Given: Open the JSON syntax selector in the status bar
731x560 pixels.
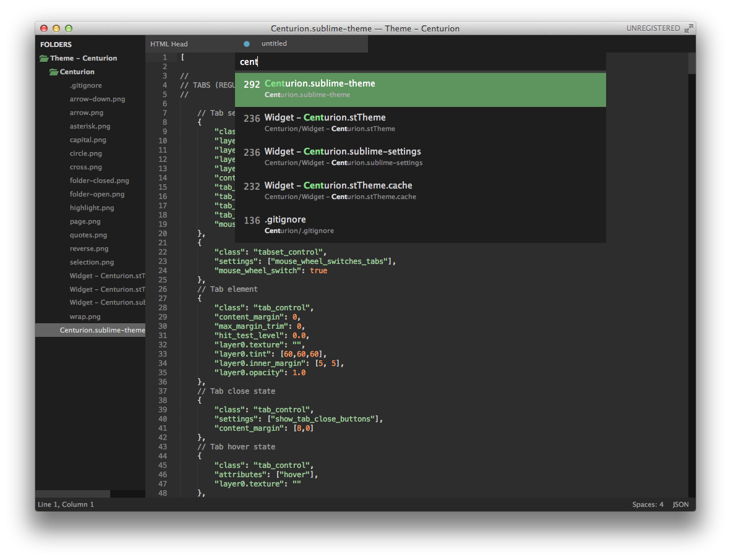Looking at the screenshot, I should [x=680, y=504].
